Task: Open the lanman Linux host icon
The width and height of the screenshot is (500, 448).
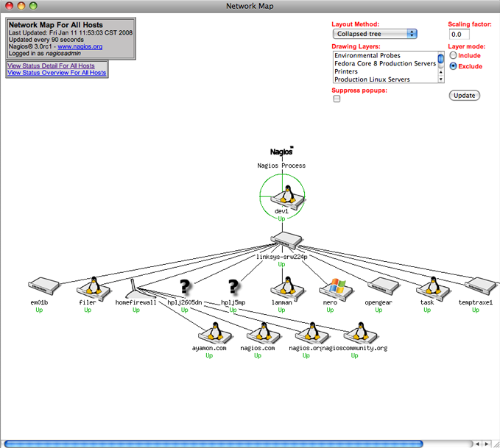Action: [287, 288]
